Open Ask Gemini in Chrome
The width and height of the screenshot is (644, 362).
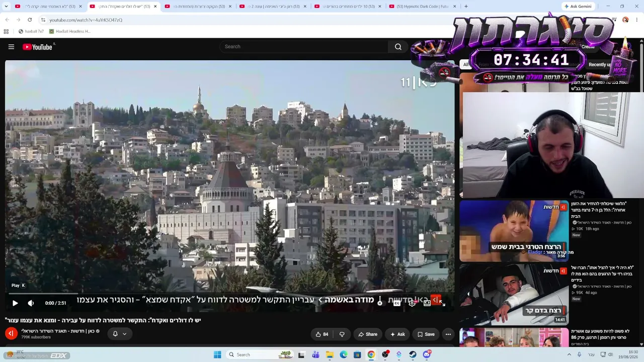[578, 7]
